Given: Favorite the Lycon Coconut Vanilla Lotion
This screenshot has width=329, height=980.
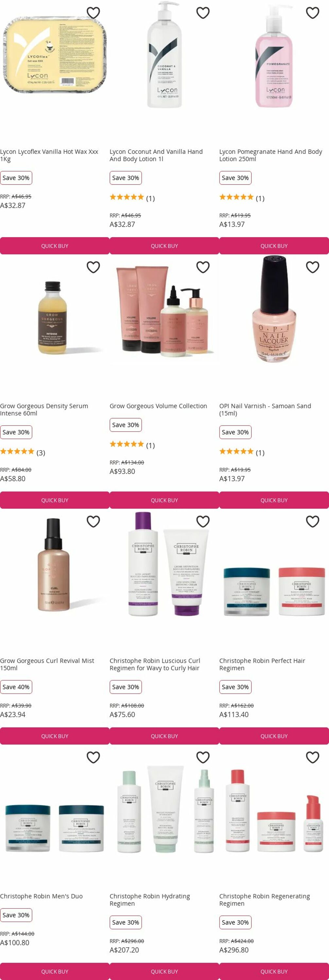Looking at the screenshot, I should (x=203, y=12).
